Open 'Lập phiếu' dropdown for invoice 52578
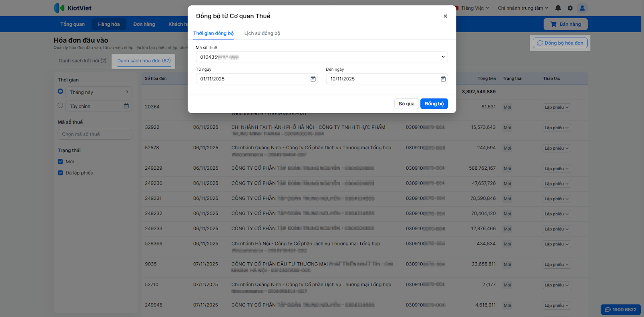 557,148
